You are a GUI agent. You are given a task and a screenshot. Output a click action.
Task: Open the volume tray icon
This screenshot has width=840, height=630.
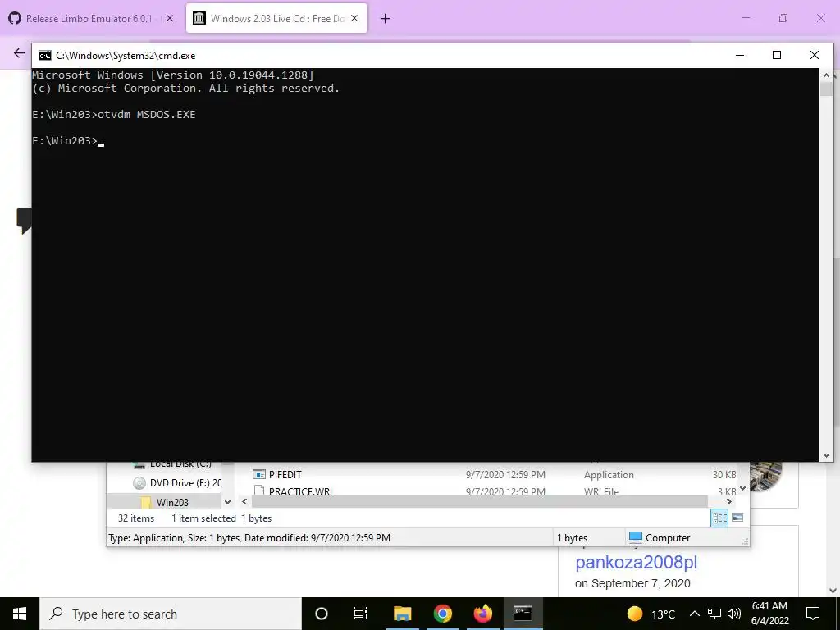734,614
